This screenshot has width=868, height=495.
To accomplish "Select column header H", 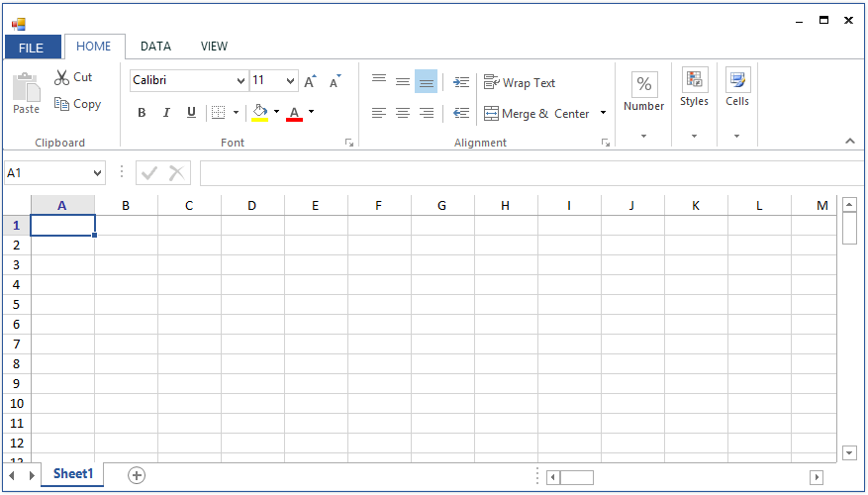I will click(506, 205).
